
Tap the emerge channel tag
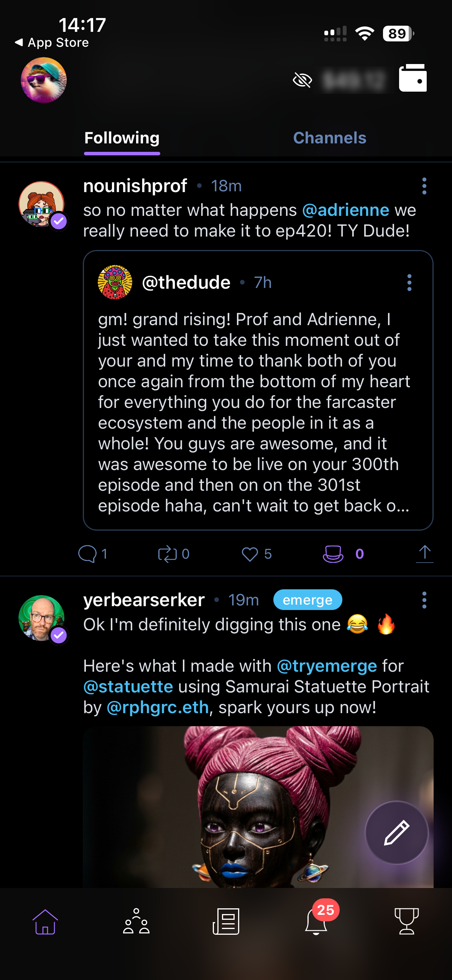pyautogui.click(x=307, y=600)
